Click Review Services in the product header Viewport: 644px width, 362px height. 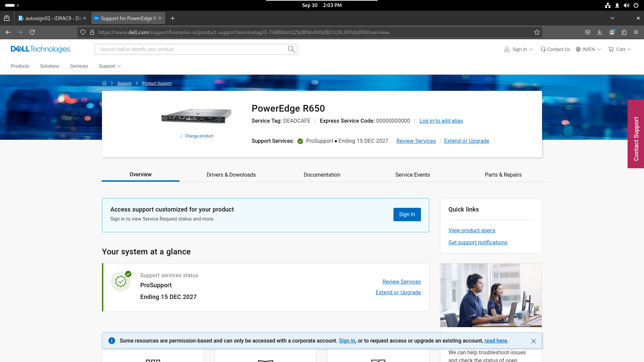pyautogui.click(x=416, y=141)
